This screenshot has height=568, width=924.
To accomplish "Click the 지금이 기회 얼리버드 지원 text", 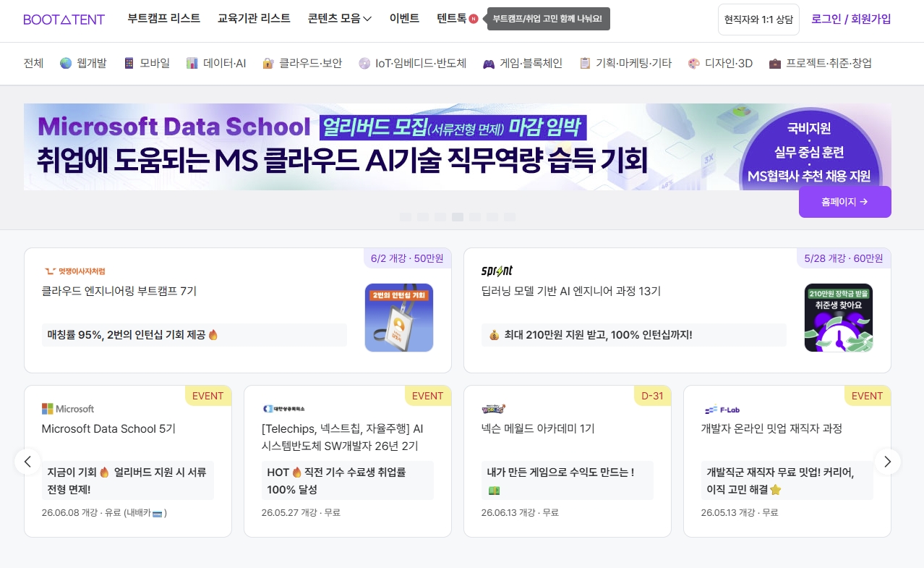I will pyautogui.click(x=127, y=480).
